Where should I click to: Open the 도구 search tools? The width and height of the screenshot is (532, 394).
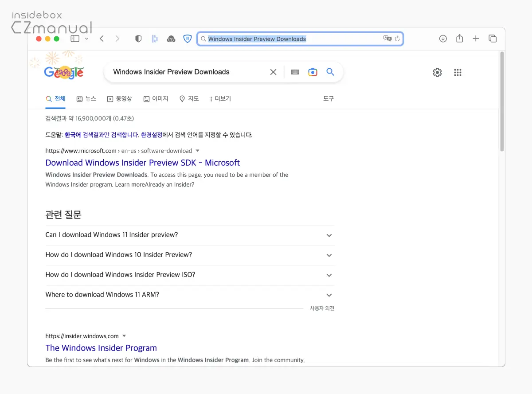[x=329, y=98]
